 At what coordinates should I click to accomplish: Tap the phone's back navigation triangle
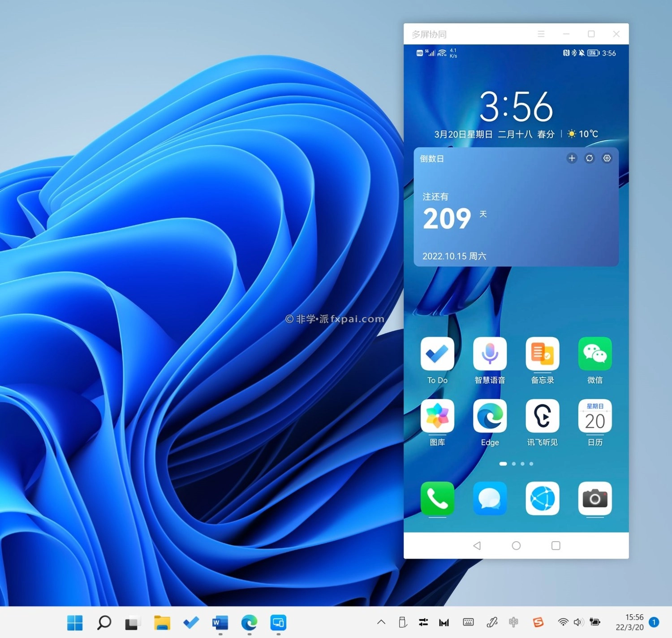(477, 546)
